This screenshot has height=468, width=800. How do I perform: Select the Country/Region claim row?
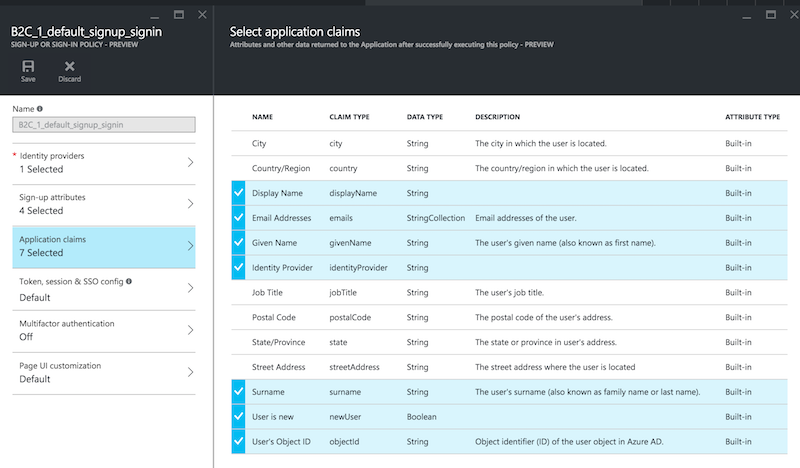509,168
